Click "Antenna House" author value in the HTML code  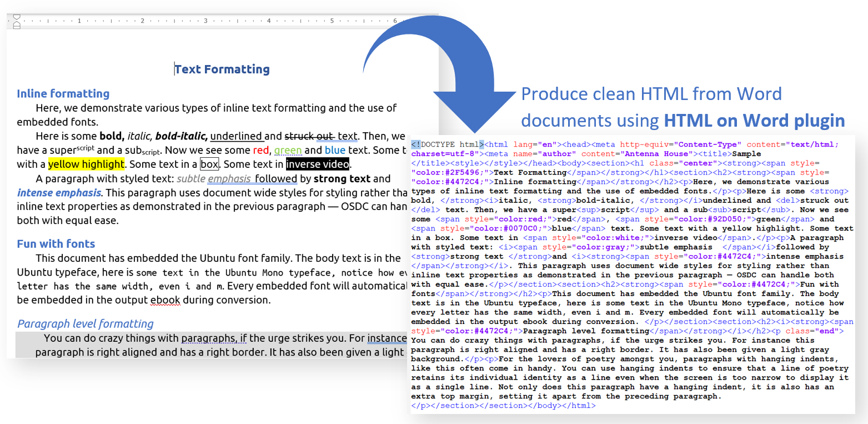point(655,154)
